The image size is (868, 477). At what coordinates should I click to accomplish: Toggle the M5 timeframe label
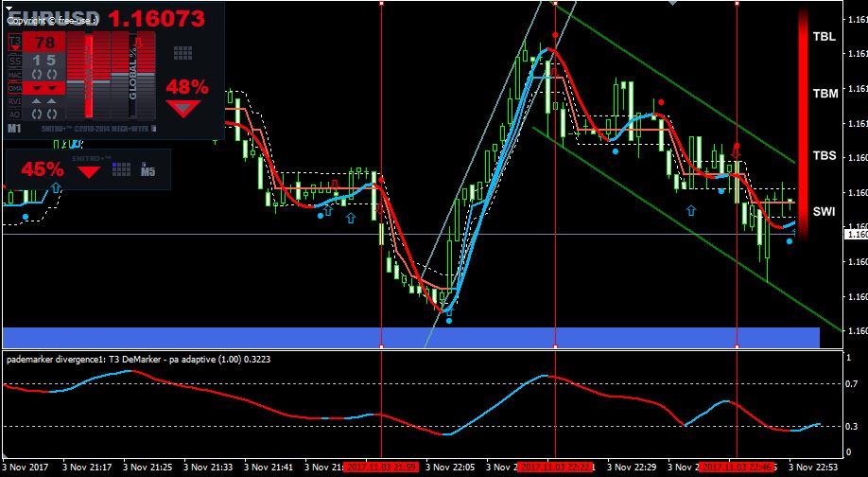click(148, 170)
